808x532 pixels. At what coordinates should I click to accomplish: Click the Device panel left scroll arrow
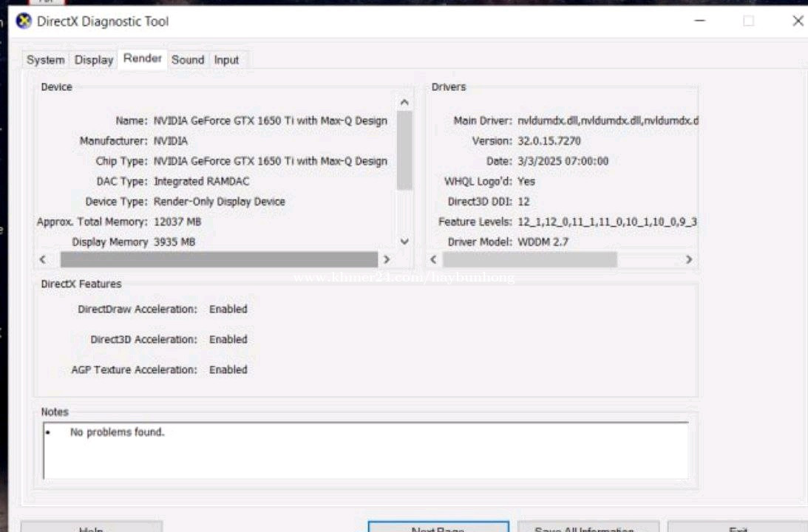(x=43, y=259)
